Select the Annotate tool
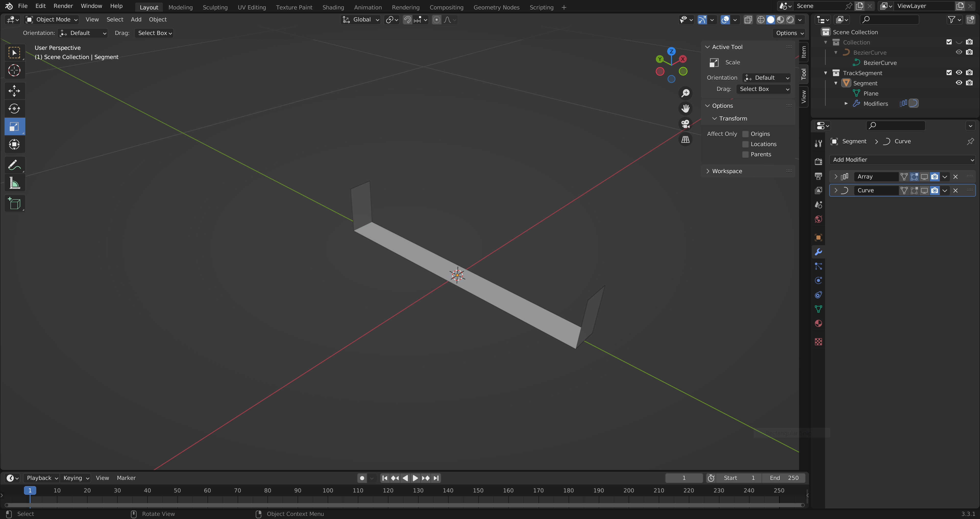 [15, 165]
